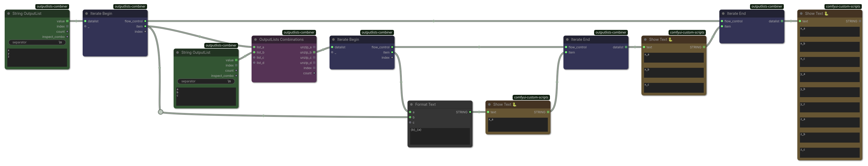This screenshot has height=166, width=868.
Task: Click the comfyui-custom-scripts badge above the Show Text showing only x_a
Action: [531, 97]
